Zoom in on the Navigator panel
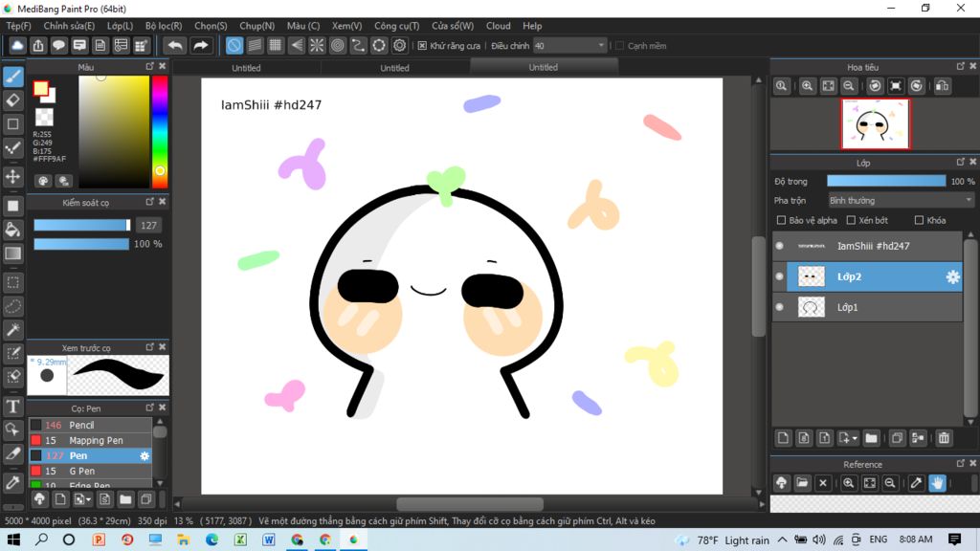 [x=808, y=86]
